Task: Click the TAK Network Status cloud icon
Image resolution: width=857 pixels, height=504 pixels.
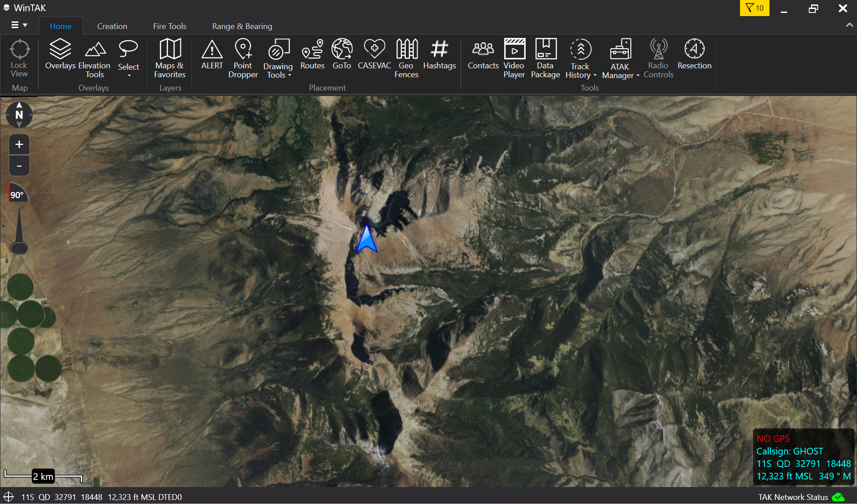Action: click(838, 497)
